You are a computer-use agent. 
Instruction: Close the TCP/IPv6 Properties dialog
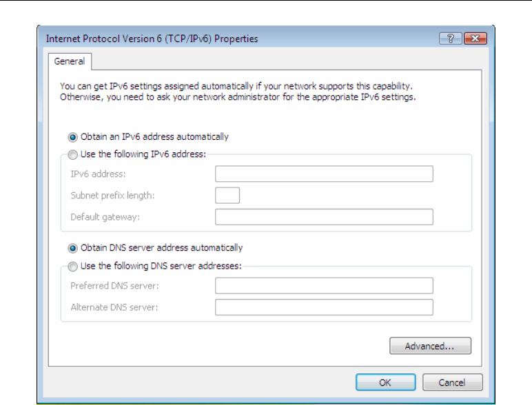[x=475, y=39]
